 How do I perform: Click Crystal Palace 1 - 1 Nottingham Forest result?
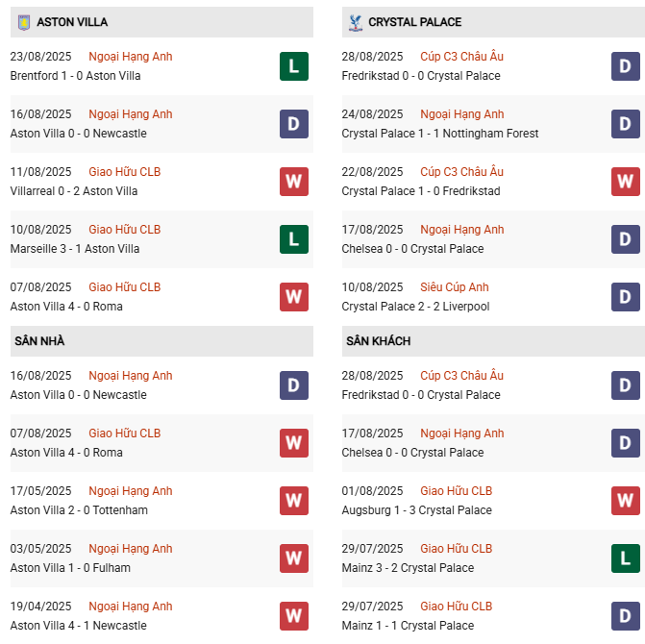(x=439, y=134)
